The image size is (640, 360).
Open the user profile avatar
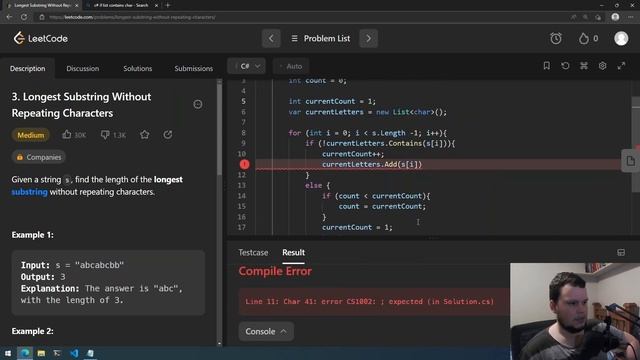click(x=621, y=38)
